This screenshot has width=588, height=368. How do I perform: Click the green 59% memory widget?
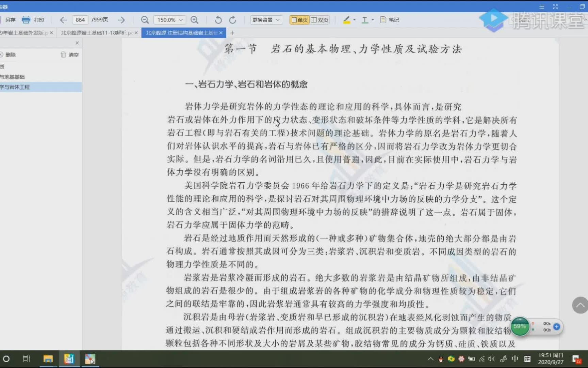coord(520,326)
